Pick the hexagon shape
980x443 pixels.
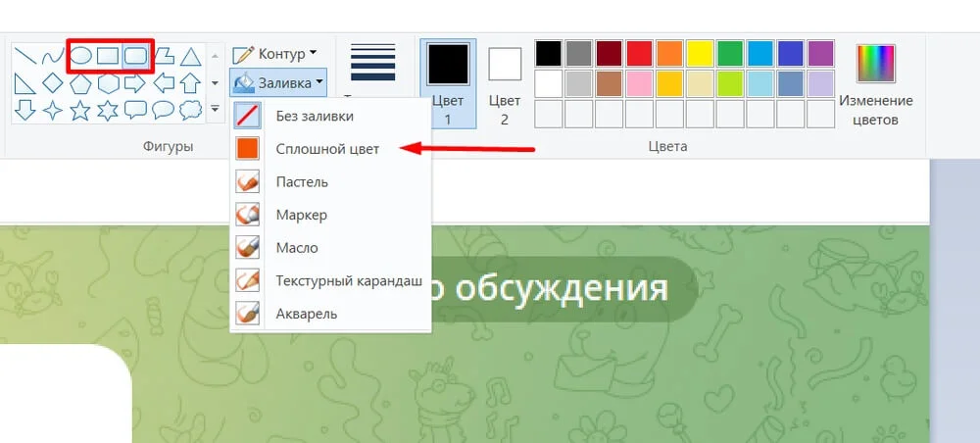(108, 83)
